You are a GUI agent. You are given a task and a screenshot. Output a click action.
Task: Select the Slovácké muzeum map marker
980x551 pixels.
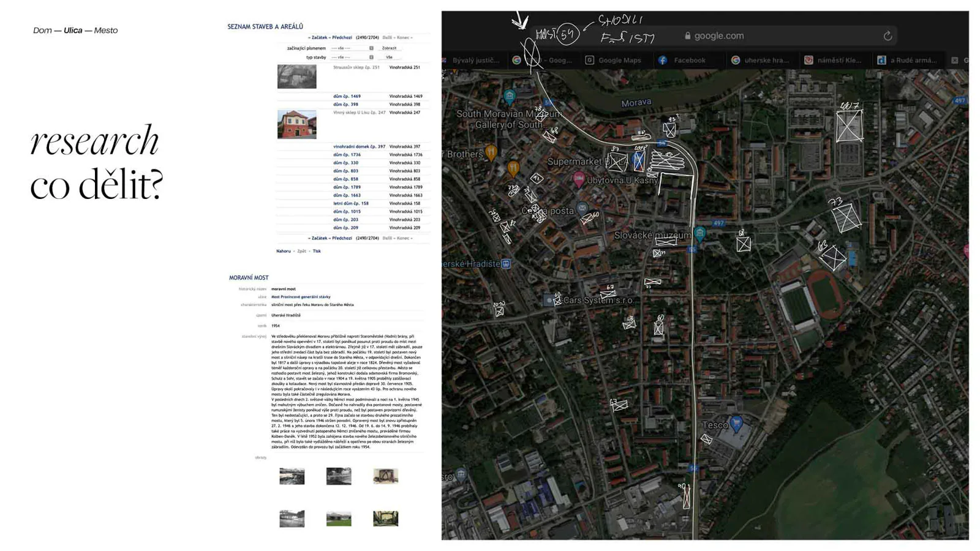(x=700, y=233)
